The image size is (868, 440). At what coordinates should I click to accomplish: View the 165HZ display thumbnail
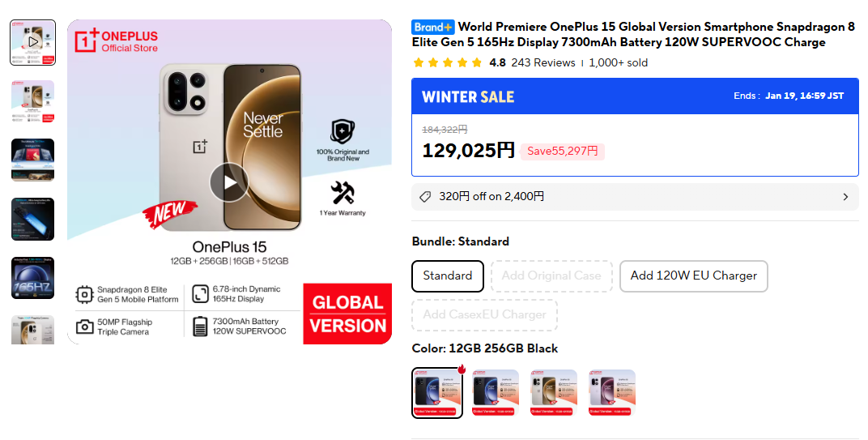click(32, 278)
